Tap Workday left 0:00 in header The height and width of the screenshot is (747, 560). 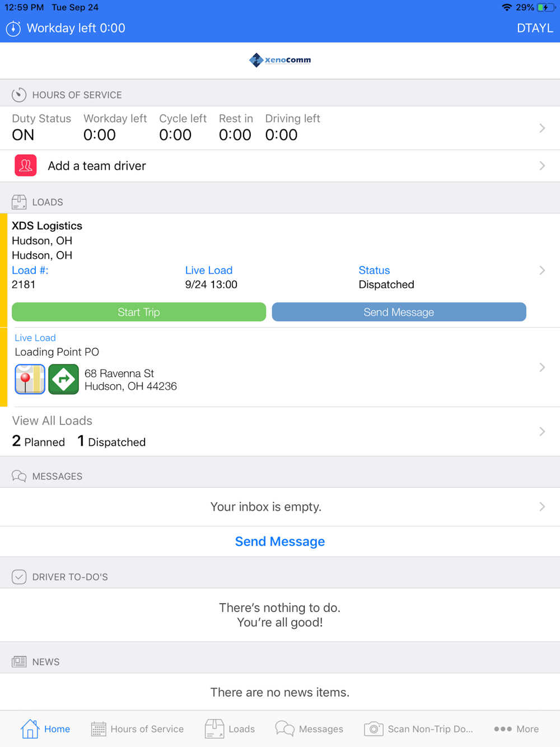click(76, 28)
